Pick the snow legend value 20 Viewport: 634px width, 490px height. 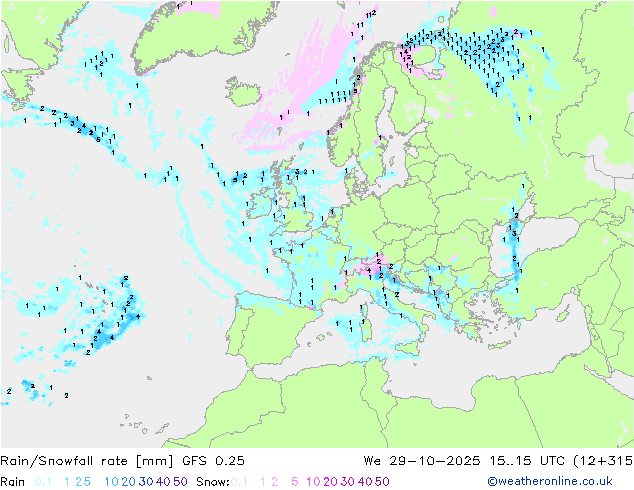coord(330,482)
